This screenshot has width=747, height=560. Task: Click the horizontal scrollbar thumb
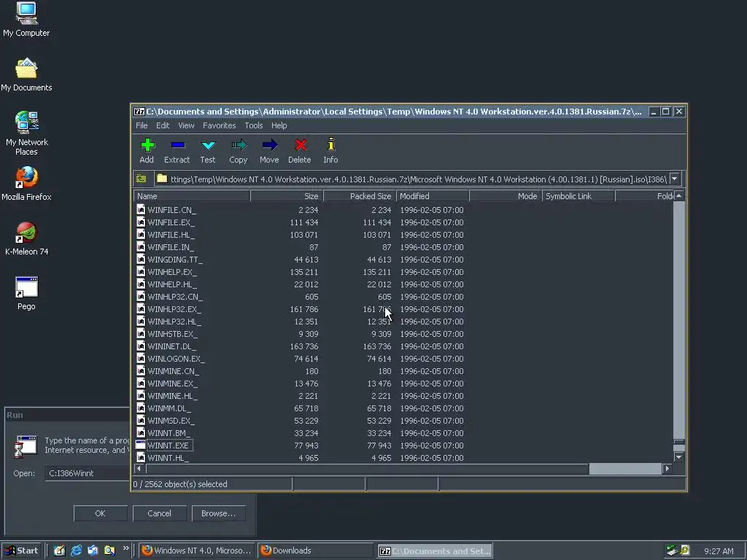(625, 469)
